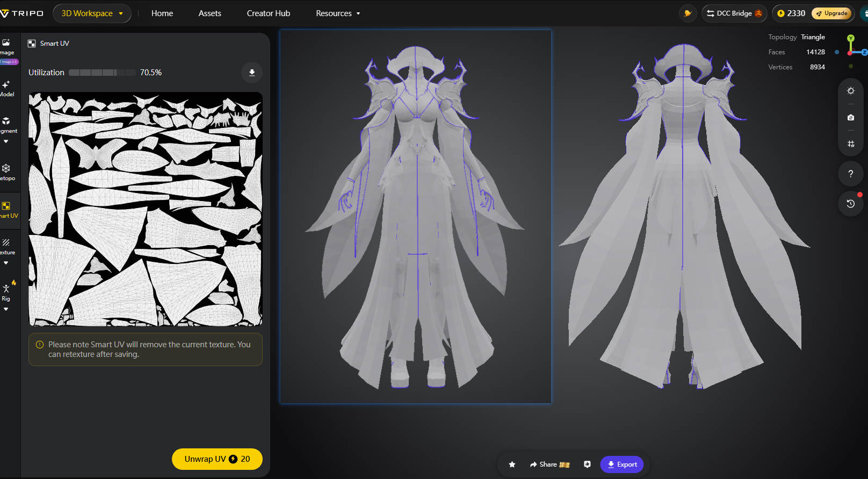Click the Vertices count 8934
Viewport: 868px width, 479px height.
pos(818,67)
